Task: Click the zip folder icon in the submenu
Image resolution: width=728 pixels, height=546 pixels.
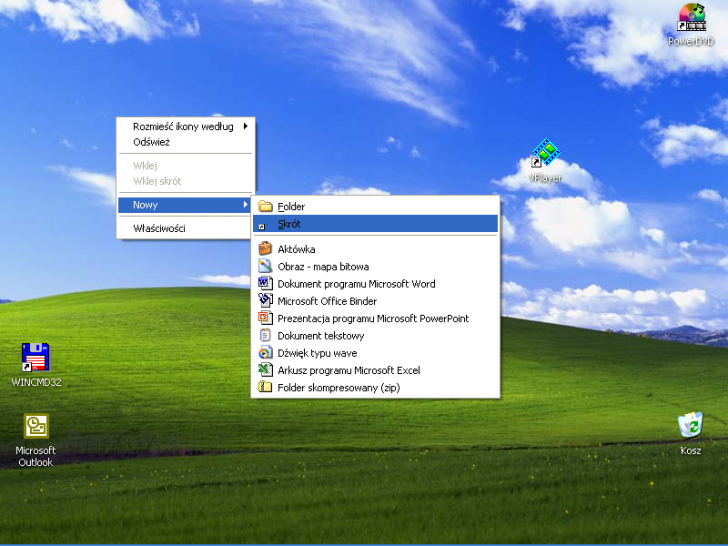Action: point(265,387)
